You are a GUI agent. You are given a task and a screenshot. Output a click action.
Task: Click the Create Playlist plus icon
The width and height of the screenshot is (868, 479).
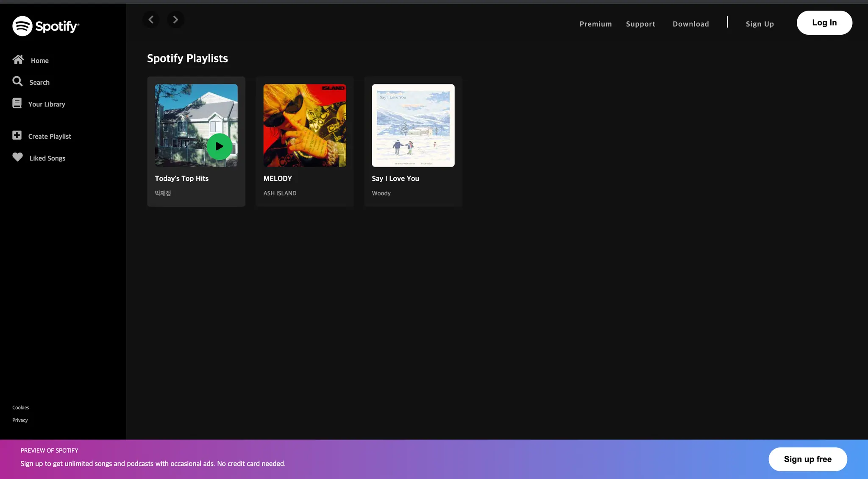pyautogui.click(x=17, y=136)
